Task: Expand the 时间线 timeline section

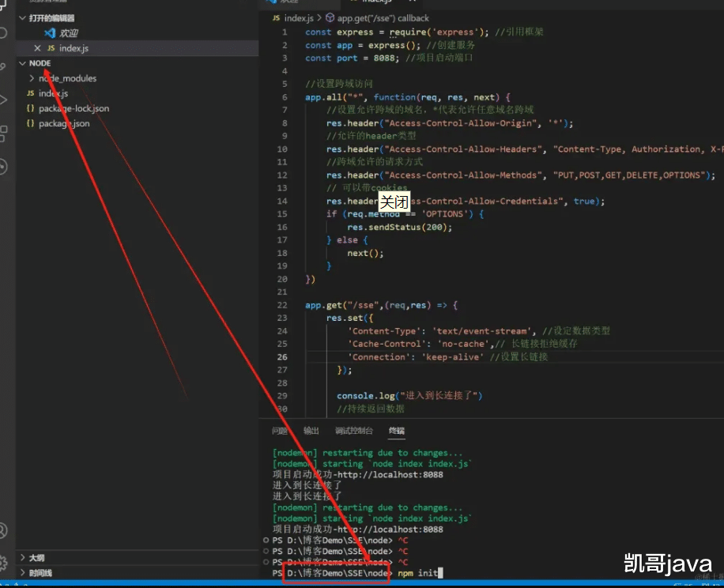Action: click(22, 573)
